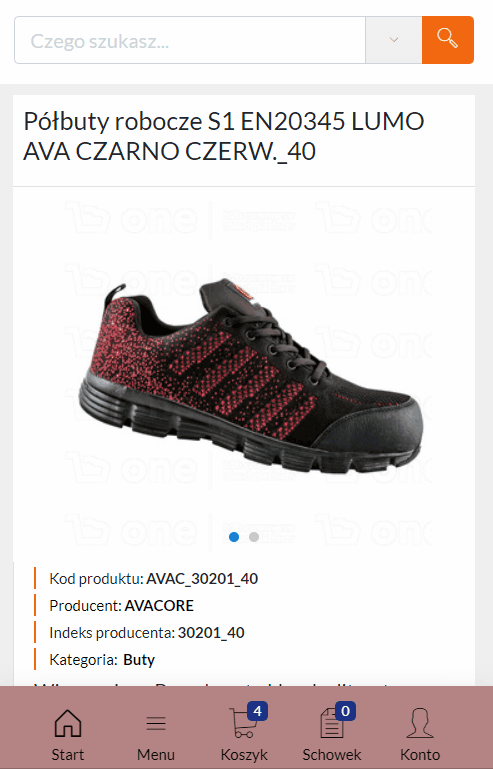Click the 'Start' label in bottom bar
The height and width of the screenshot is (769, 493).
[x=68, y=754]
